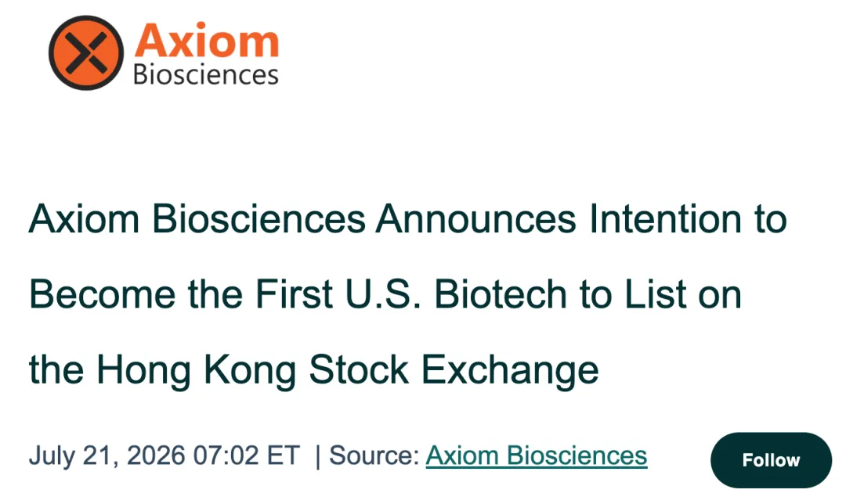Click the time stamp "07:02 ET"
846x504 pixels.
(x=246, y=455)
